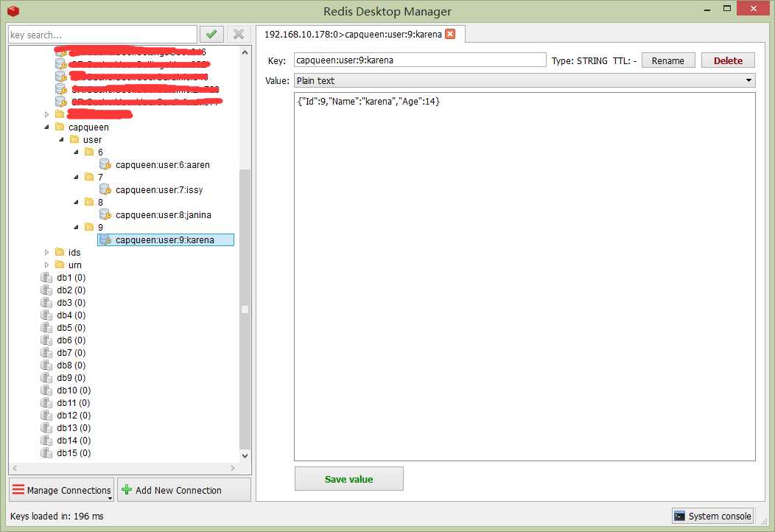Click the capqueen folder icon
Viewport: 775px width, 532px height.
pos(60,127)
